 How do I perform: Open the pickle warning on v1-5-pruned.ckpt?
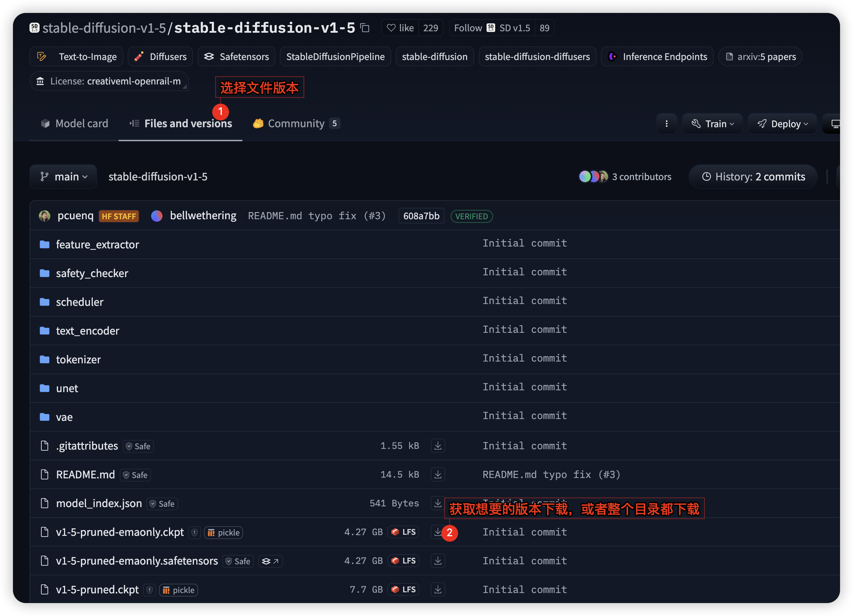[x=149, y=590]
